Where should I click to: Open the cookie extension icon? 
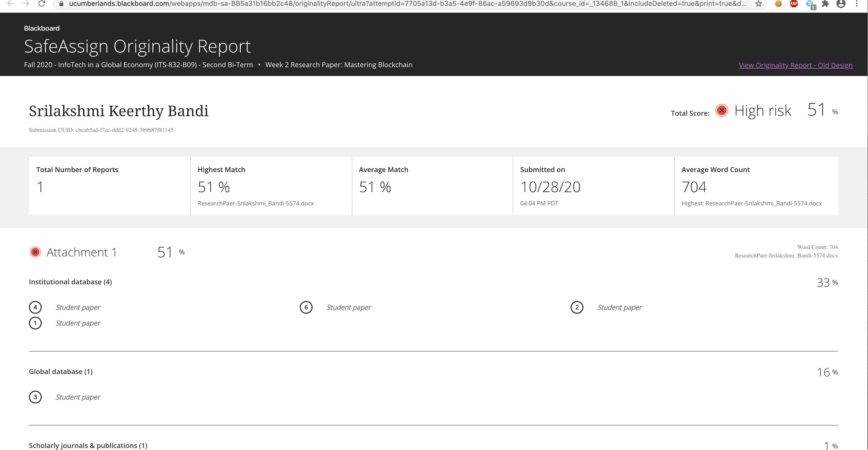(x=778, y=4)
